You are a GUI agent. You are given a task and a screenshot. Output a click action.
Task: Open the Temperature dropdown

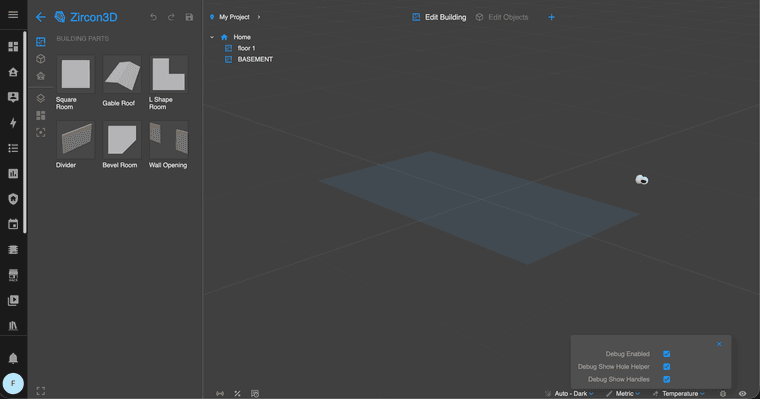click(679, 394)
